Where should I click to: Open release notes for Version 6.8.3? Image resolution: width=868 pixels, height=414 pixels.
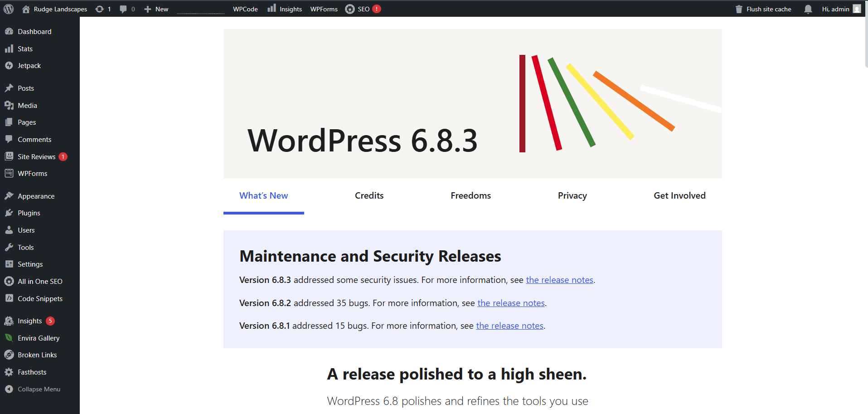click(x=559, y=280)
